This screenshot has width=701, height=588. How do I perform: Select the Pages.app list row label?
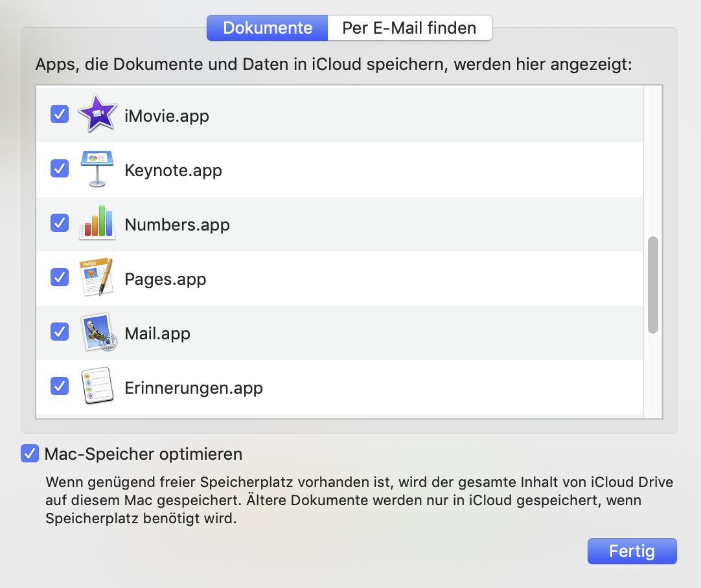[165, 279]
